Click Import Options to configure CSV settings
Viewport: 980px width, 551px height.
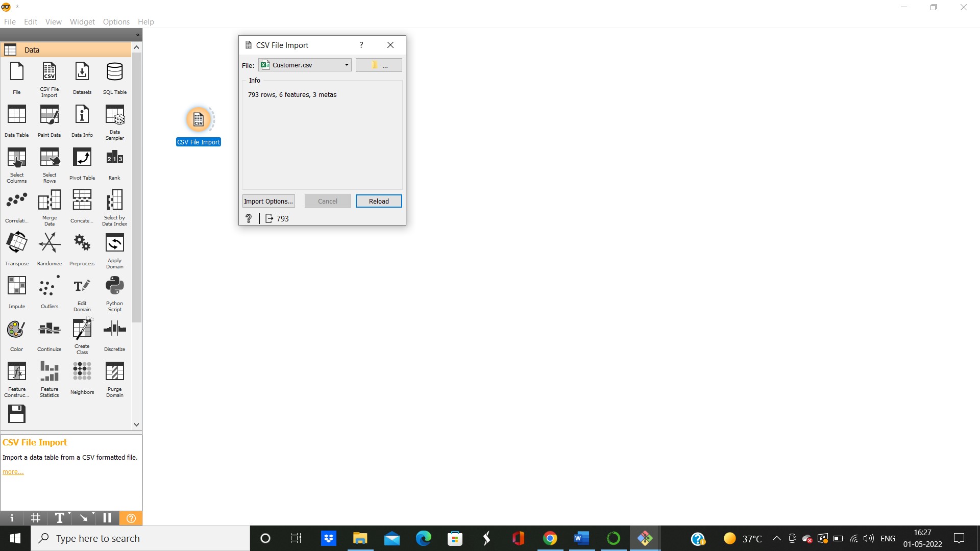pyautogui.click(x=268, y=201)
